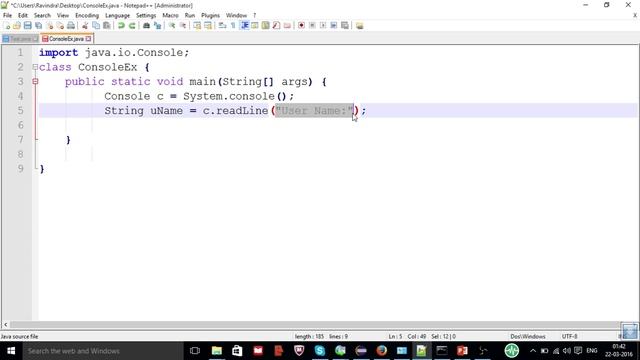
Task: Paste from clipboard with the Paste icon
Action: (107, 26)
